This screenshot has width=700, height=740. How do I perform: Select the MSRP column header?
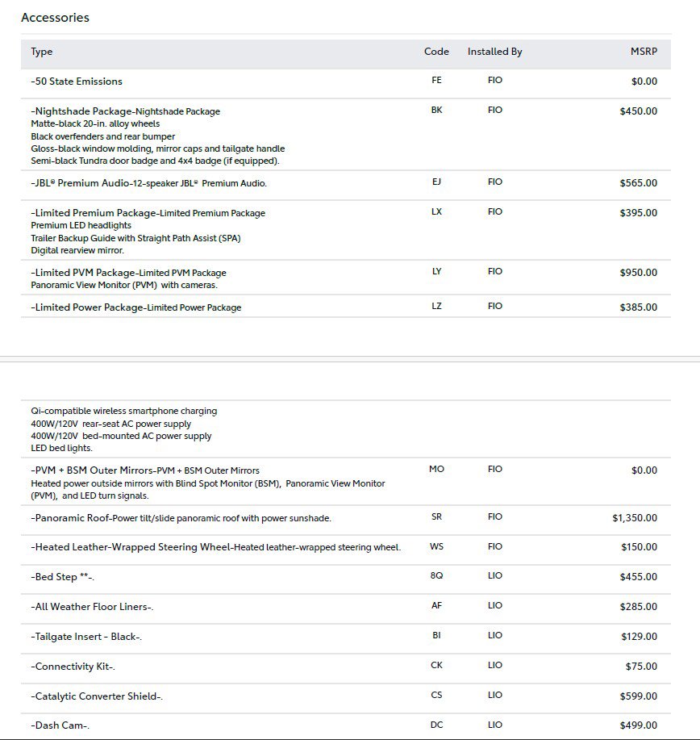[x=644, y=52]
